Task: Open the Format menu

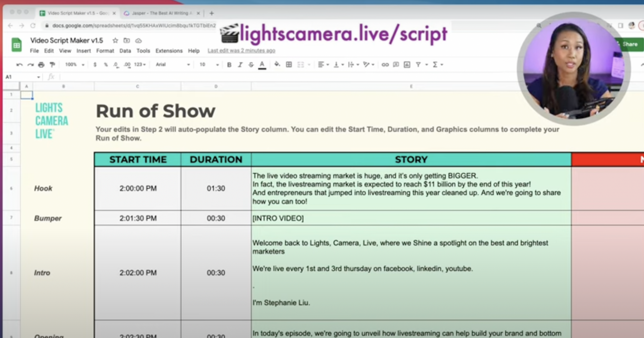Action: 105,51
